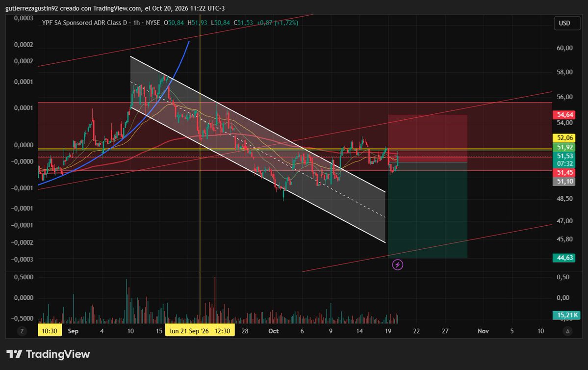
Task: Click the 15,21K volume label
Action: 567,315
